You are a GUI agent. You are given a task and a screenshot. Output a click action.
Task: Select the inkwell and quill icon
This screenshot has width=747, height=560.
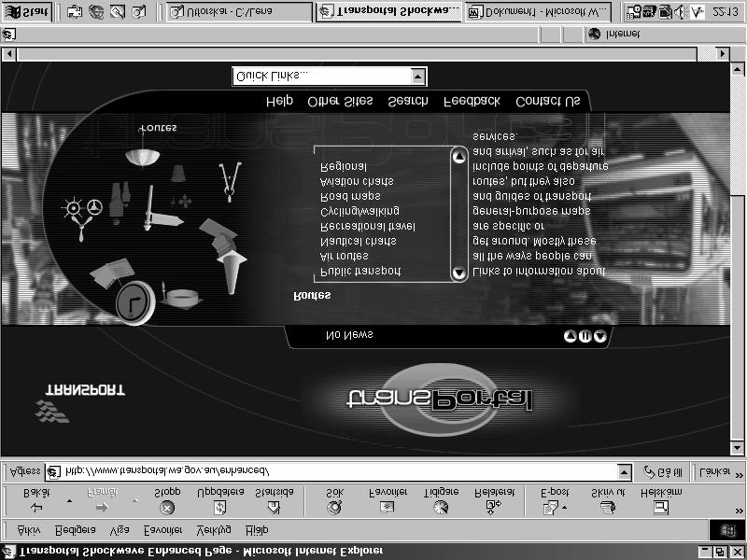[180, 297]
